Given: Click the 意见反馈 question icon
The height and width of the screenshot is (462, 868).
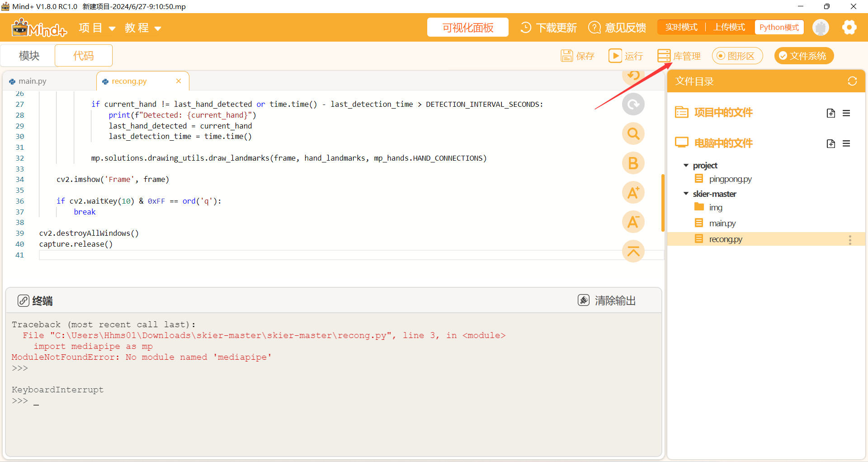Looking at the screenshot, I should (x=594, y=28).
